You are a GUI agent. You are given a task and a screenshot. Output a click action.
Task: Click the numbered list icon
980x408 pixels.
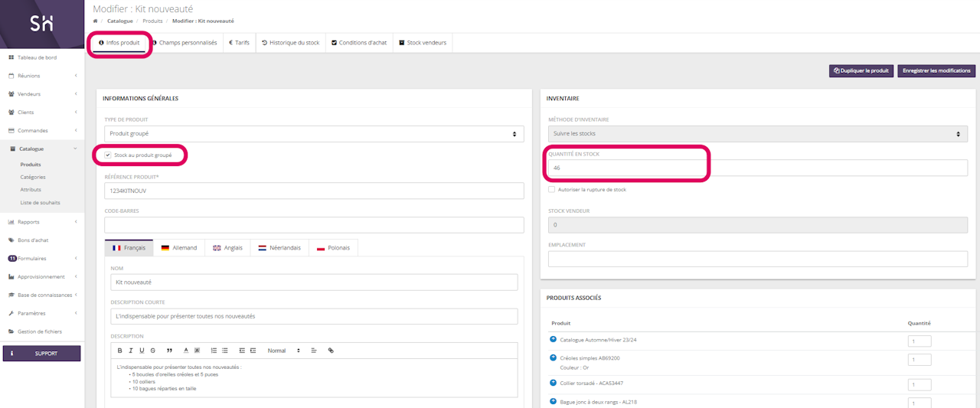coord(214,351)
